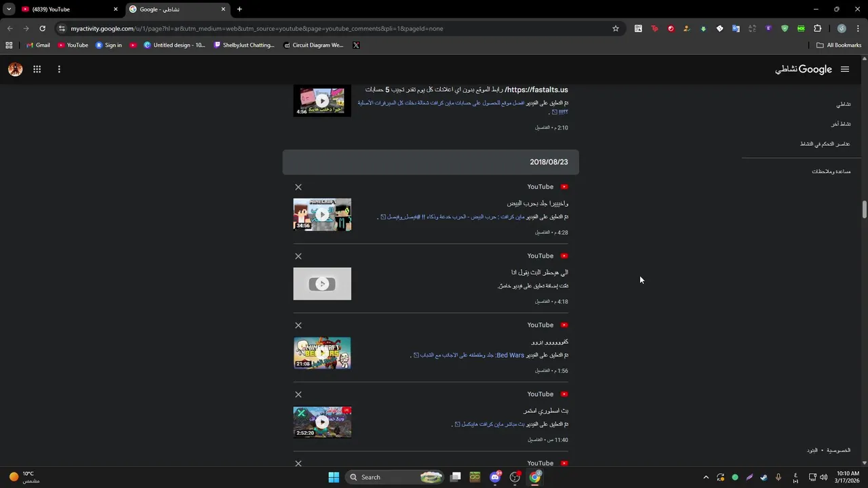Open the 21:08 Bed Wars video thumbnail
The height and width of the screenshot is (488, 868).
[x=322, y=353]
